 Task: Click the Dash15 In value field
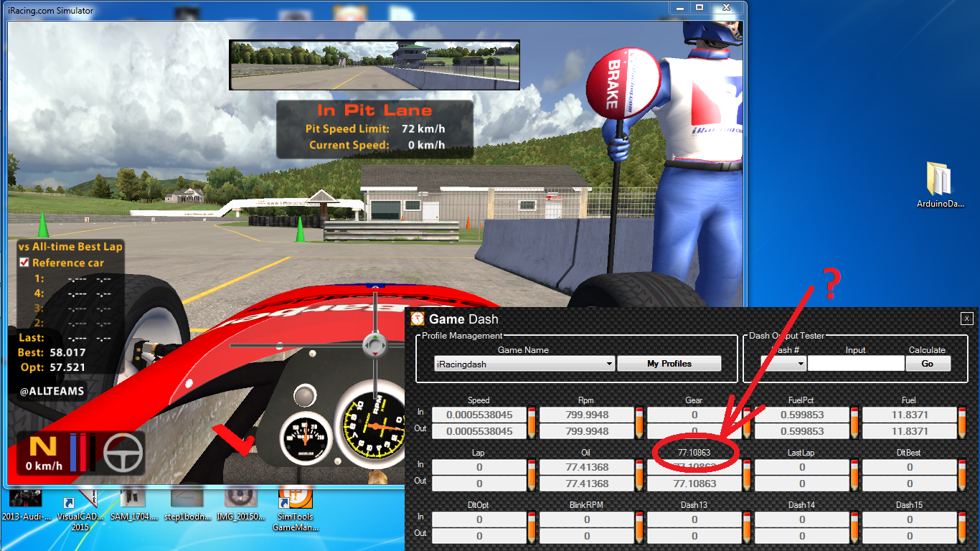tap(910, 519)
